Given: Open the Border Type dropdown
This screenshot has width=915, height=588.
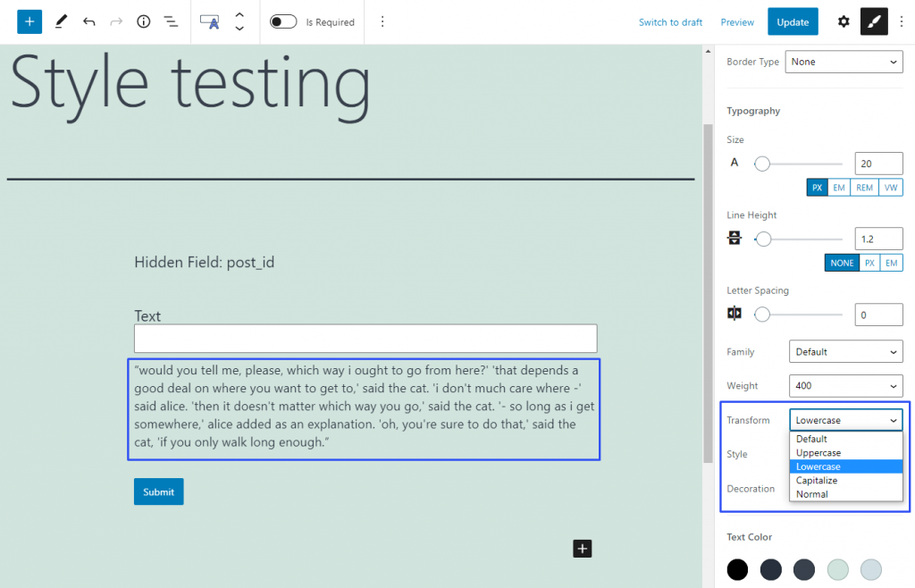Looking at the screenshot, I should [x=844, y=62].
